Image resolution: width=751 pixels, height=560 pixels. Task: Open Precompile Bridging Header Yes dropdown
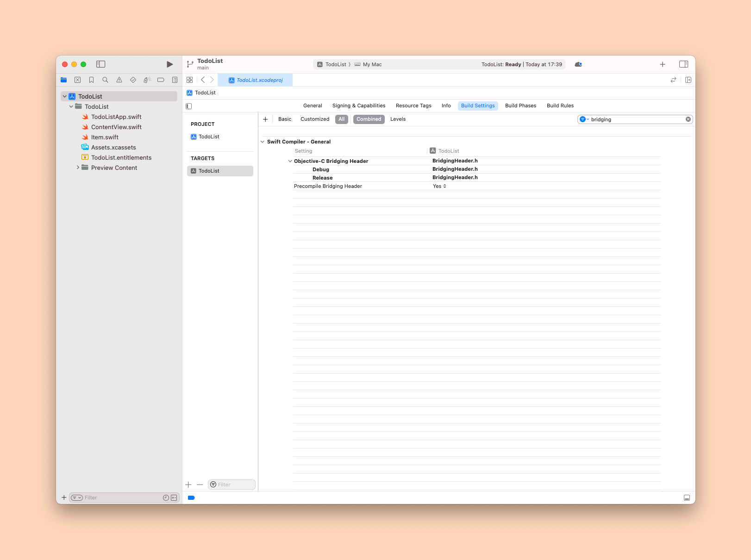click(x=439, y=186)
